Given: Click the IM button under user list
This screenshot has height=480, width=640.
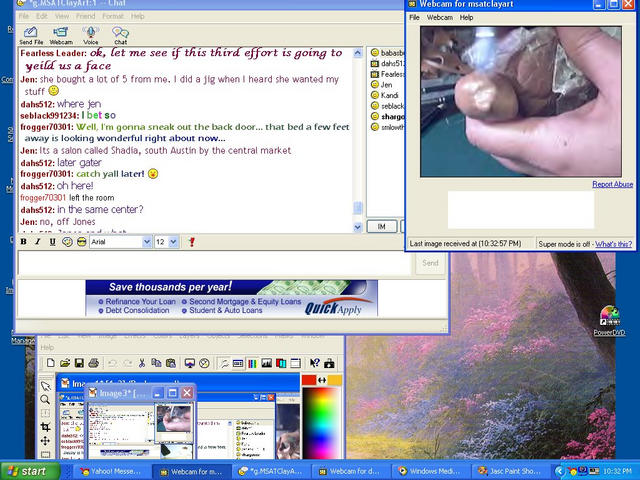Looking at the screenshot, I should [382, 227].
